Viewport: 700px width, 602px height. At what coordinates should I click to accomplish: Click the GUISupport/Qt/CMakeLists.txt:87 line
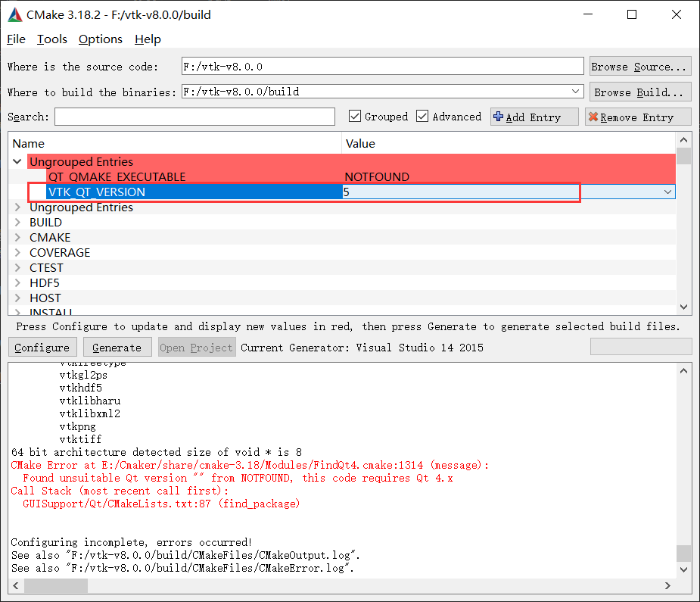pos(161,504)
